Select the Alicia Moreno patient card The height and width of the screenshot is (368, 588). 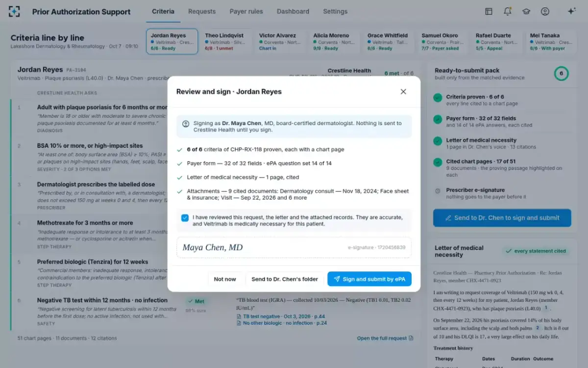[334, 42]
